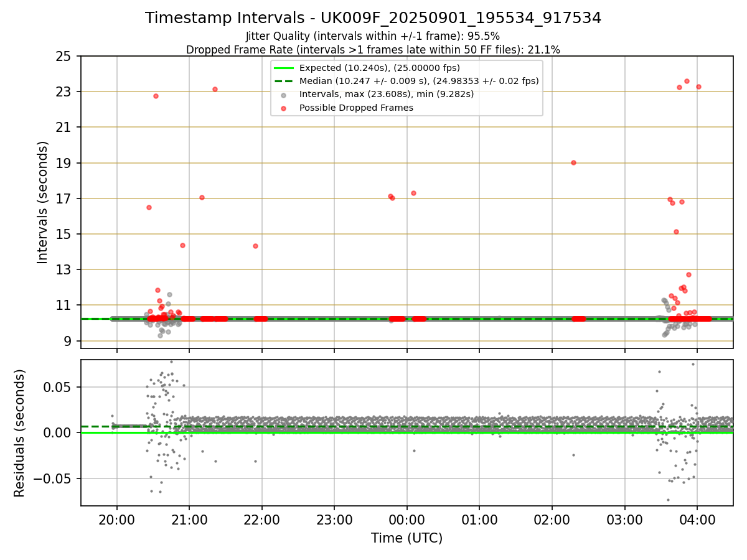This screenshot has height=560, width=747.
Task: Click the '9' tick on the intervals axis
Action: 67,341
